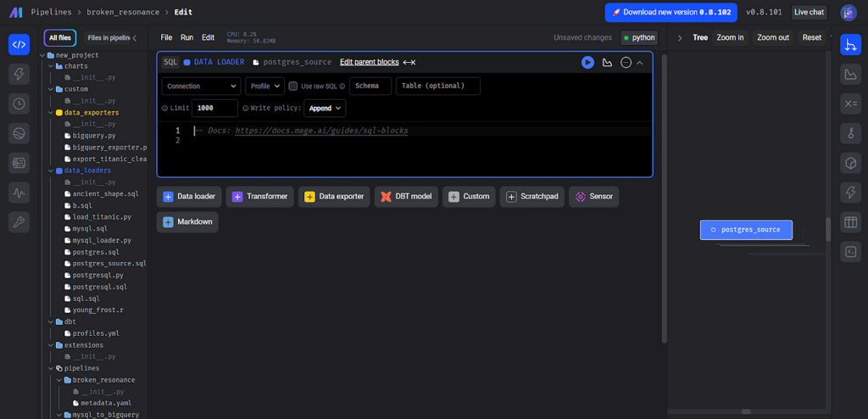Open the Run menu
Image resolution: width=868 pixels, height=419 pixels.
tap(186, 37)
